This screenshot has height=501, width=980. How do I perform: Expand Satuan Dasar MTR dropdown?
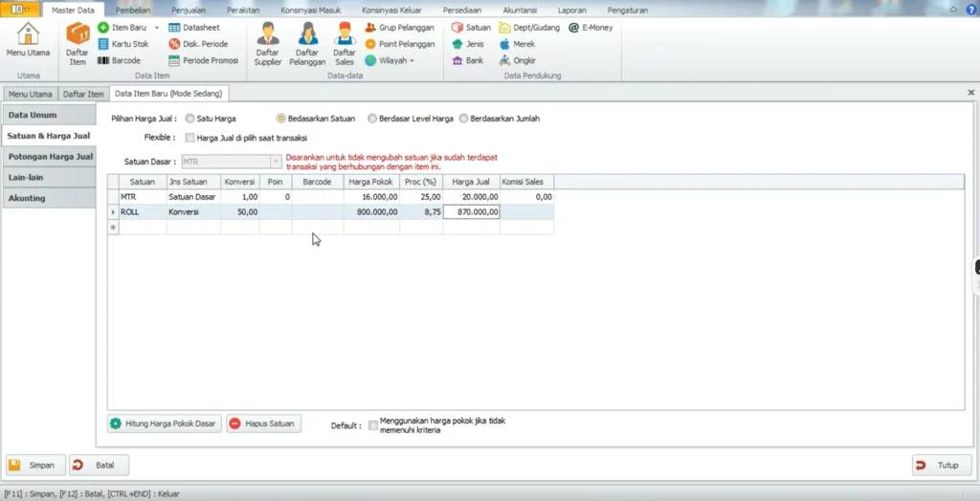point(276,162)
